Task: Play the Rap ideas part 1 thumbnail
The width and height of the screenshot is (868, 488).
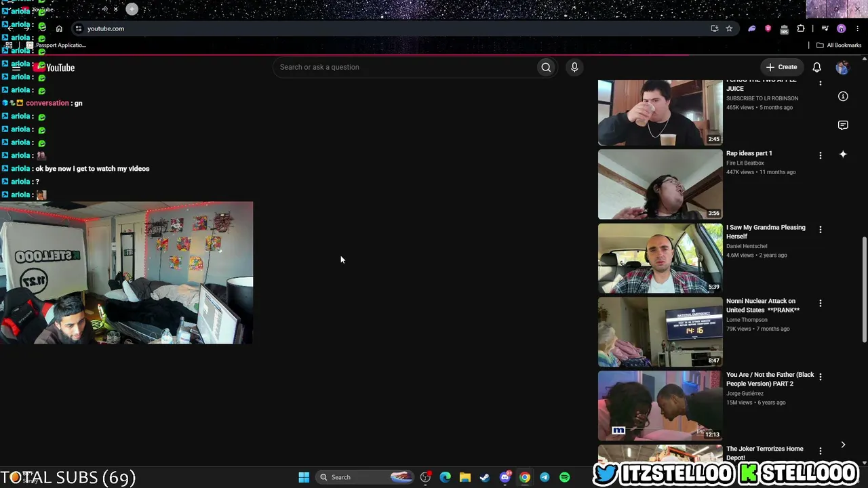Action: point(660,184)
